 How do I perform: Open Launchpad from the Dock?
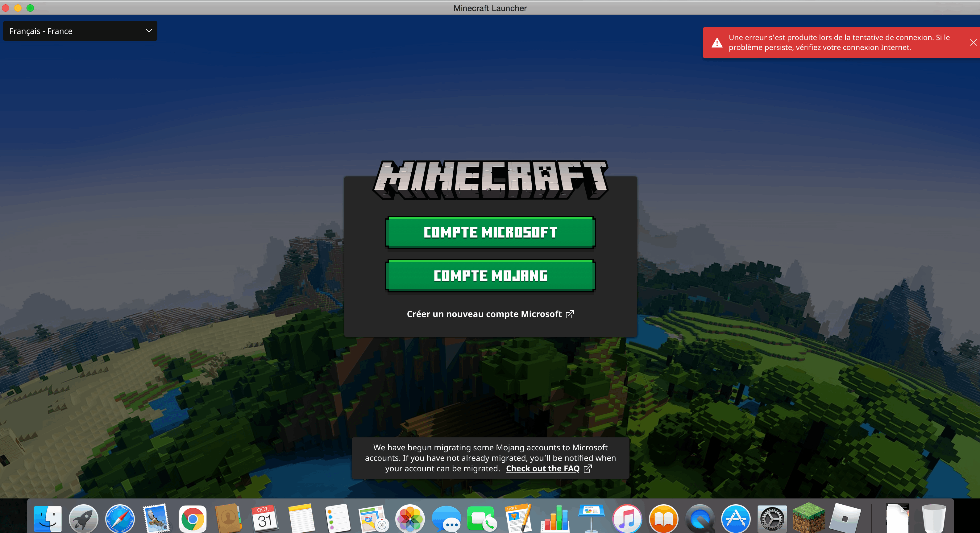click(83, 518)
